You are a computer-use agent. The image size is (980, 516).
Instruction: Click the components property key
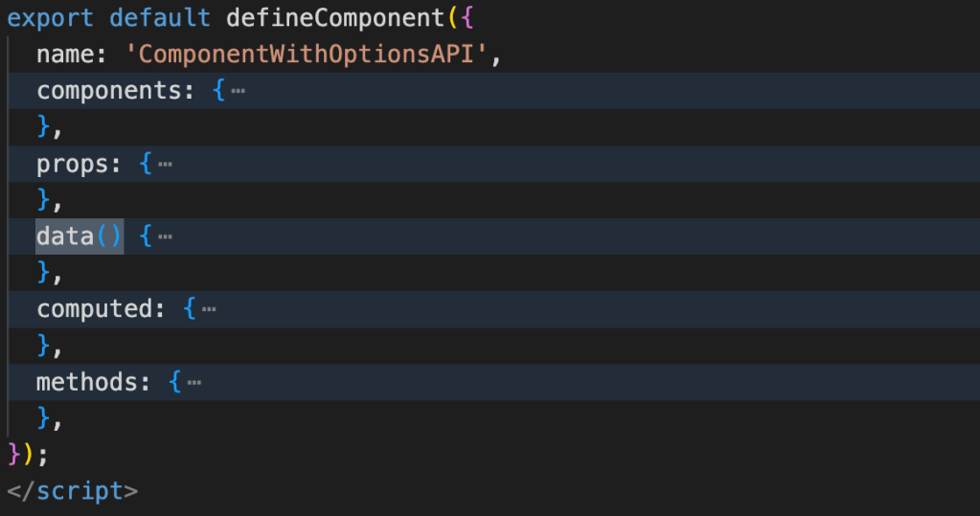tap(108, 92)
